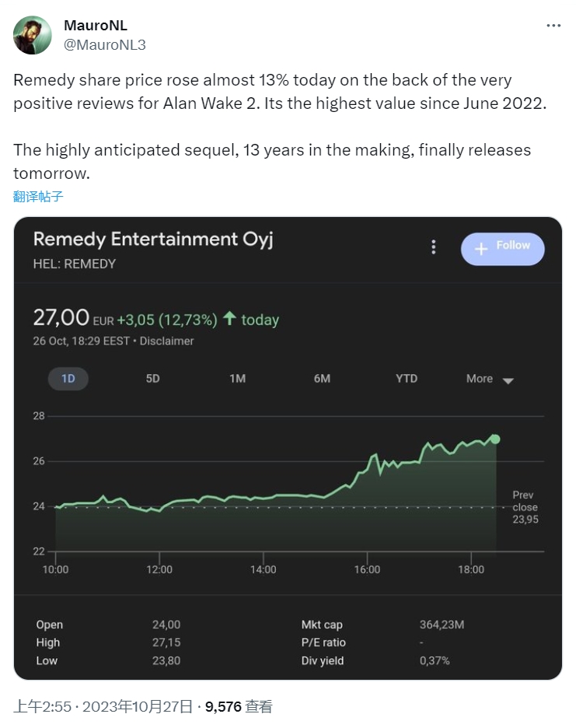Open the @MauroNL3 handle link
The width and height of the screenshot is (576, 728).
(104, 45)
